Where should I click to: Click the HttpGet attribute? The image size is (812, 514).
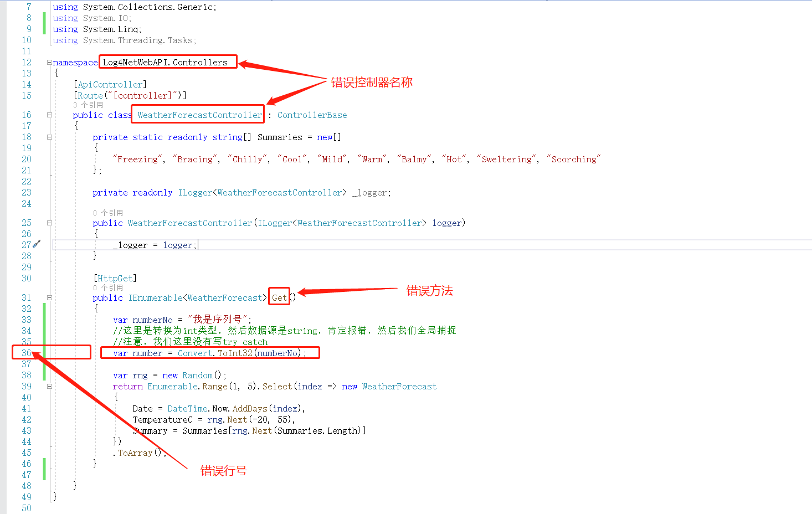pyautogui.click(x=115, y=279)
